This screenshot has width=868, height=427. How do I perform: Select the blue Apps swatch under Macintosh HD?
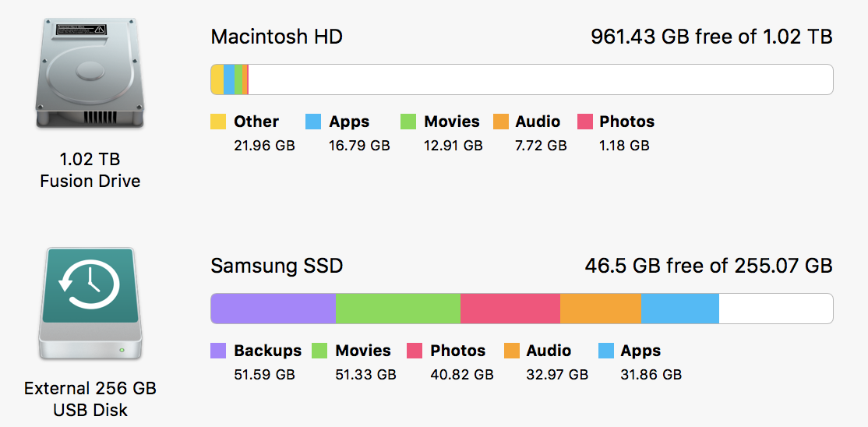click(x=313, y=122)
